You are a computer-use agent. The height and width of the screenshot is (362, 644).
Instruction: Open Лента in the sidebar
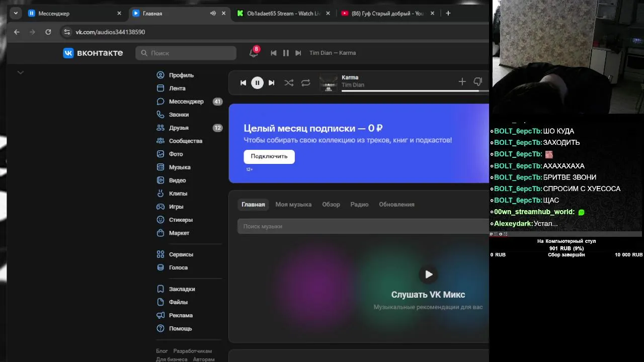[171, 88]
